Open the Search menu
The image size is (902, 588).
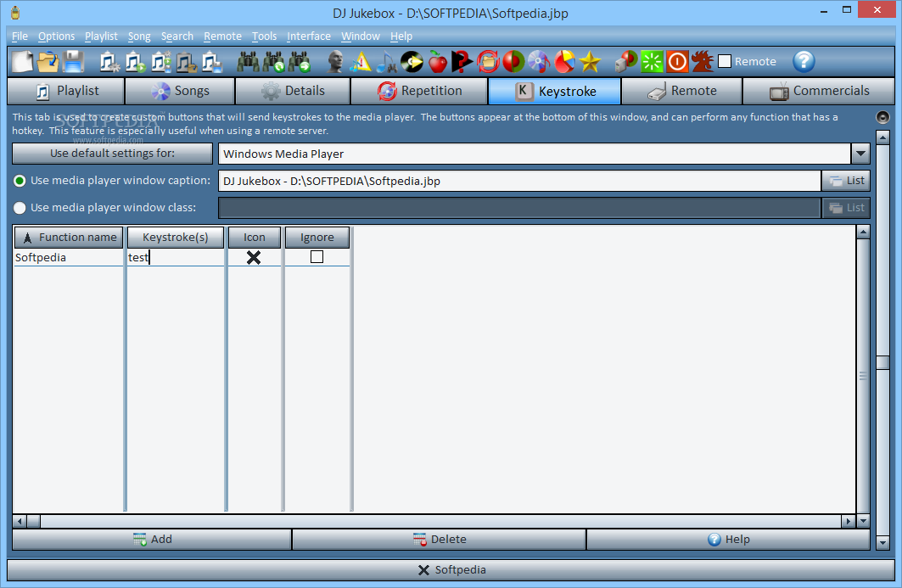point(177,36)
